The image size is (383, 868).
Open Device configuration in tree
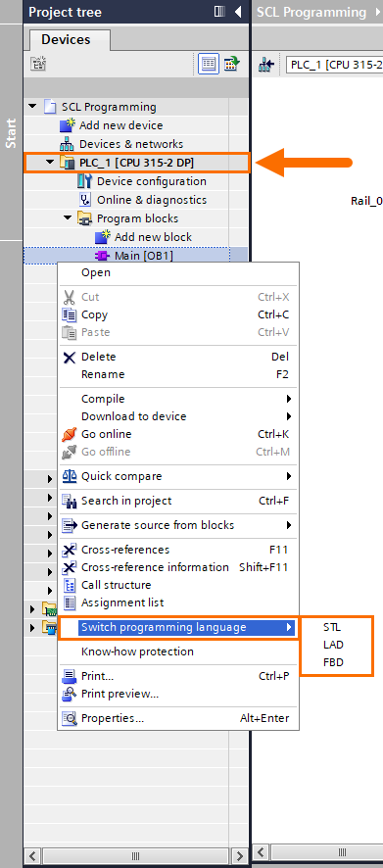pyautogui.click(x=152, y=181)
